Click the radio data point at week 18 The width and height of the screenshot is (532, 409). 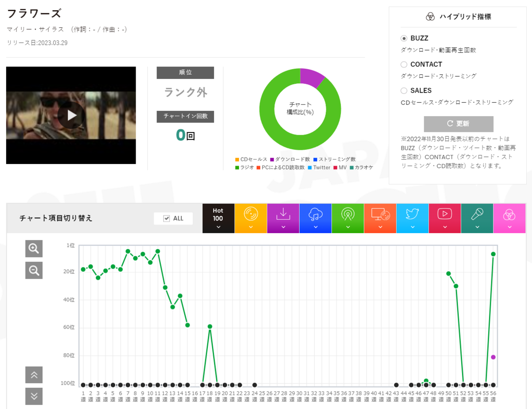[x=210, y=327]
